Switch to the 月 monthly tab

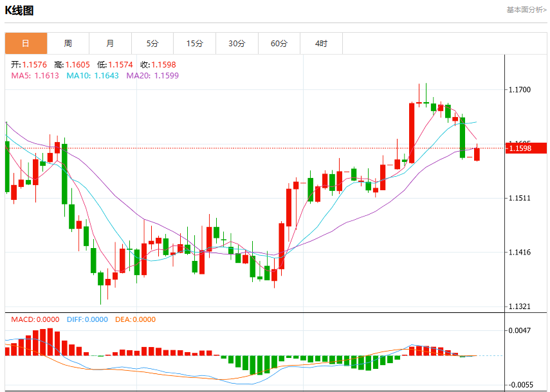(110, 44)
